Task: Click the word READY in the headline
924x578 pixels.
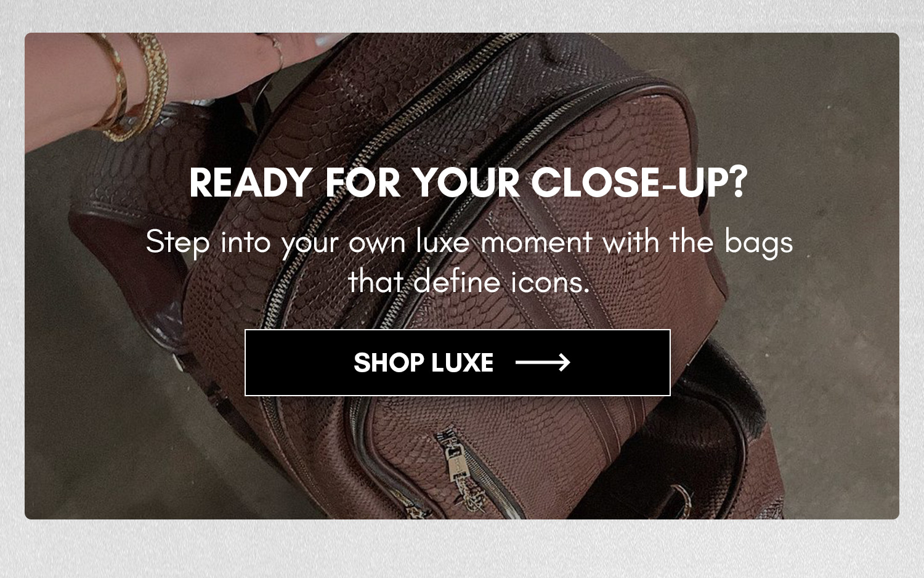Action: tap(251, 182)
